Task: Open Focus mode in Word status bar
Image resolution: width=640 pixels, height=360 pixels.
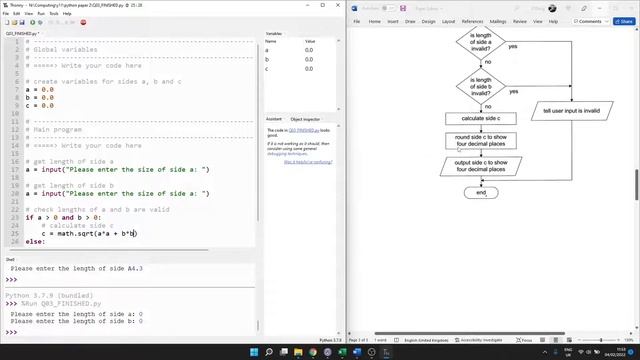Action: [524, 340]
